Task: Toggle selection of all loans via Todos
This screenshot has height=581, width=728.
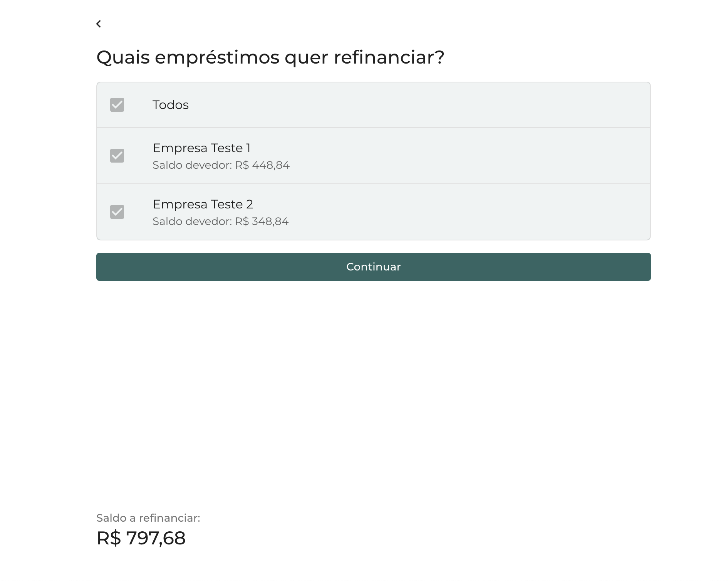Action: click(117, 105)
